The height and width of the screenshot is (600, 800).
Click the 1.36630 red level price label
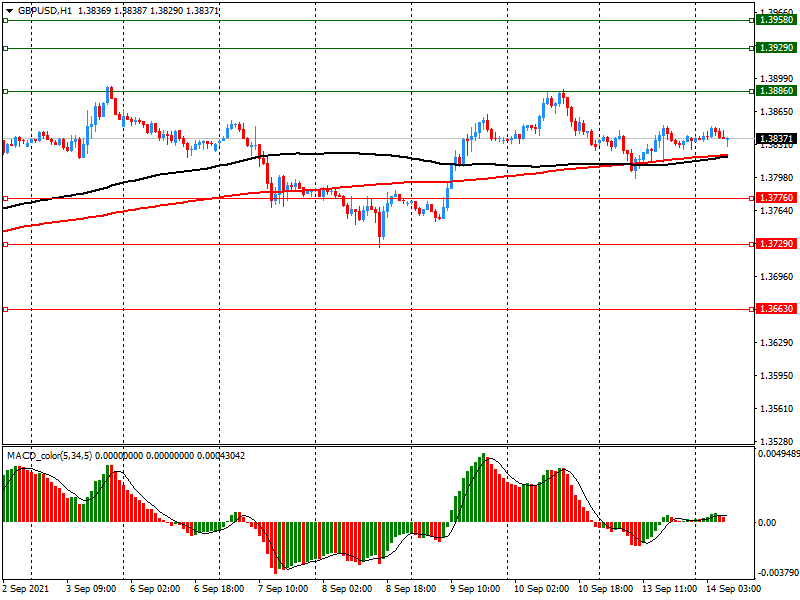(776, 309)
